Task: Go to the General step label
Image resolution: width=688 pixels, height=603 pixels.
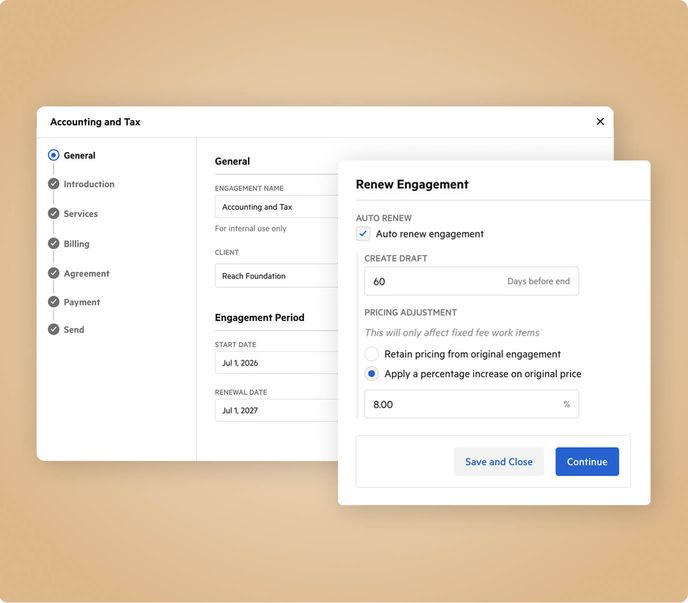Action: pyautogui.click(x=79, y=155)
